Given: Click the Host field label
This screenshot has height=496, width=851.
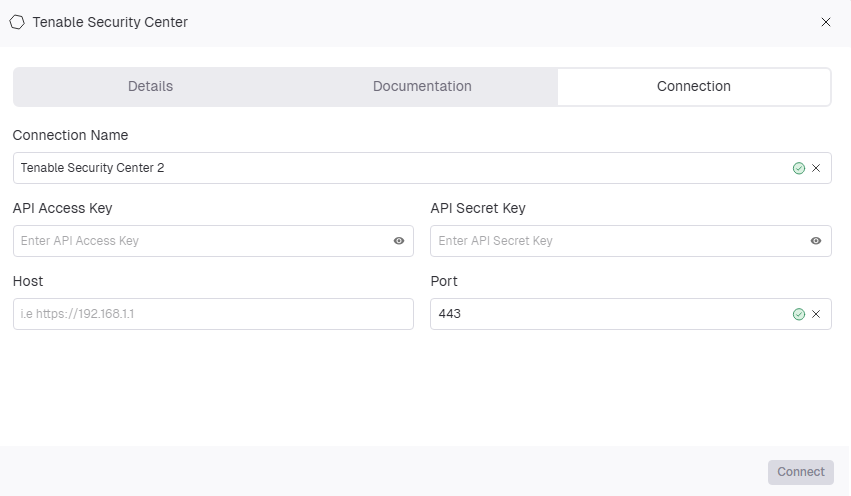Looking at the screenshot, I should point(28,281).
